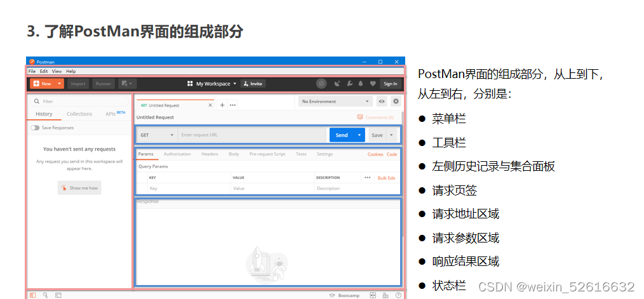Expand the Send button dropdown arrow
Screen dimensions: 644x299
coord(359,135)
